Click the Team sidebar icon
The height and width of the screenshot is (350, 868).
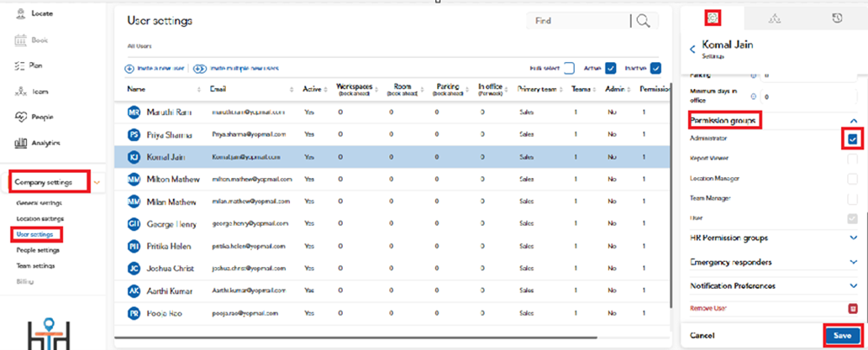point(20,91)
